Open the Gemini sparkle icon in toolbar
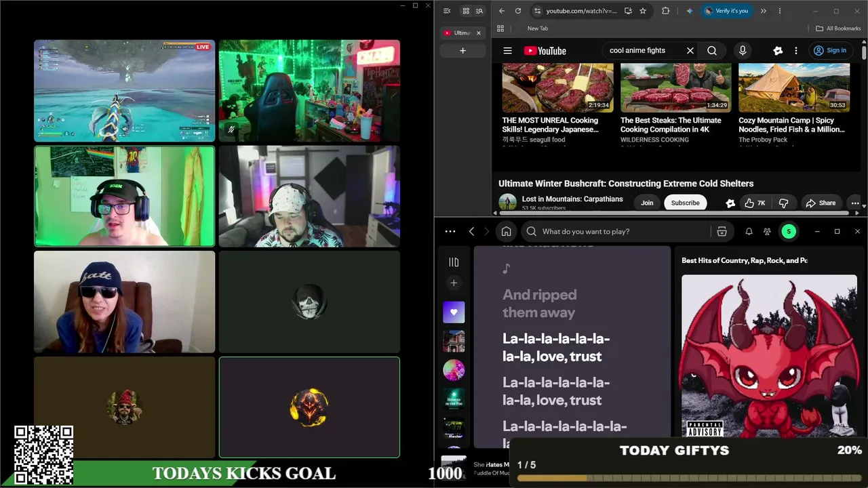Screen dimensions: 868x488 [690, 11]
